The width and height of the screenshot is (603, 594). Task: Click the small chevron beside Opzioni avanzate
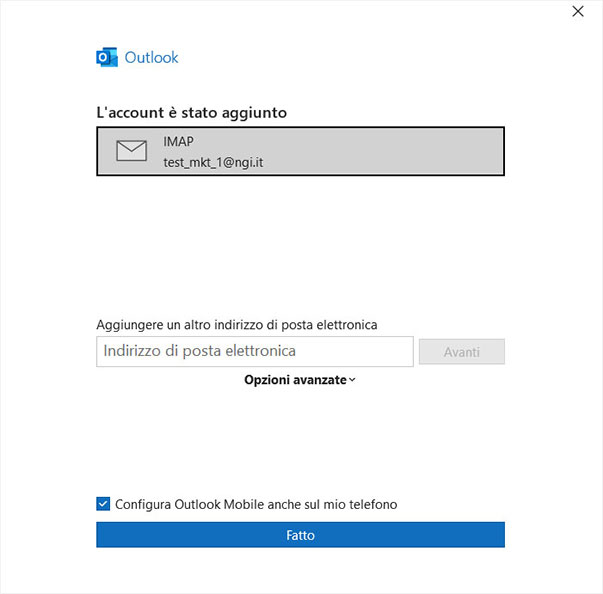coord(352,380)
